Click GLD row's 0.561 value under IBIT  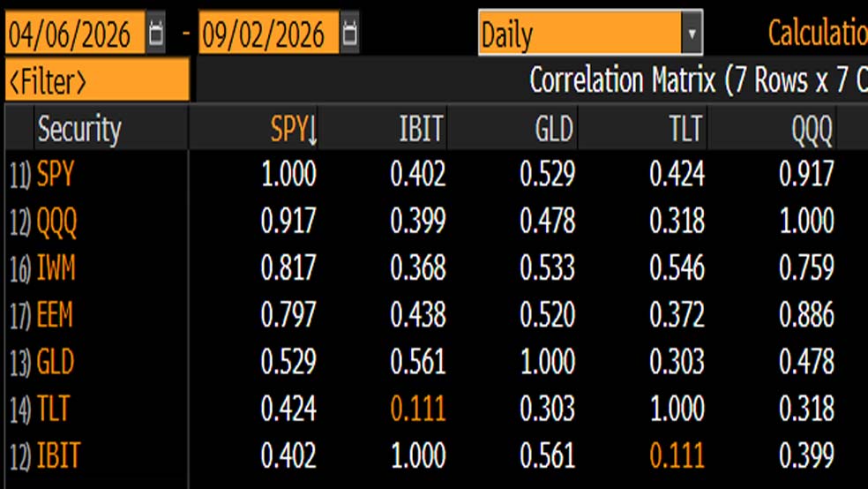(418, 362)
